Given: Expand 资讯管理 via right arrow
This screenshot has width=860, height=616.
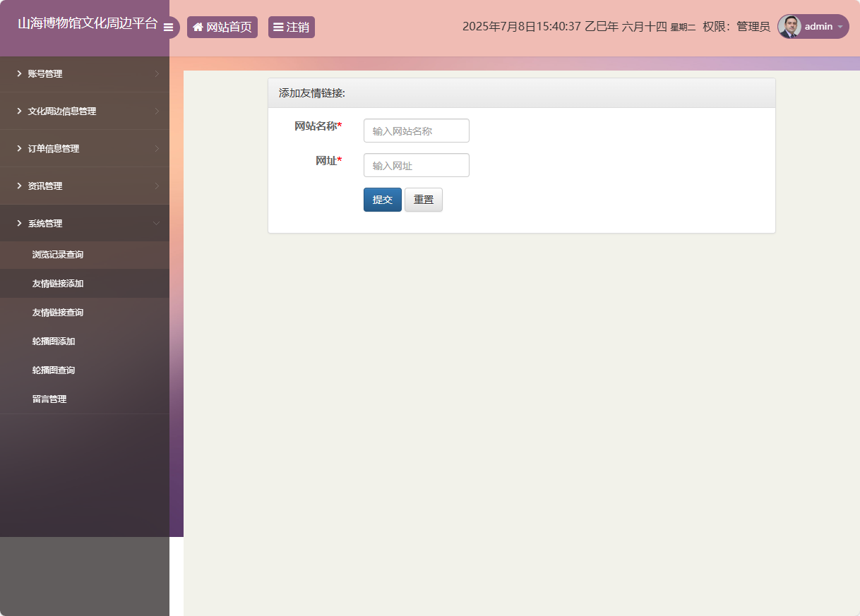Looking at the screenshot, I should point(157,186).
